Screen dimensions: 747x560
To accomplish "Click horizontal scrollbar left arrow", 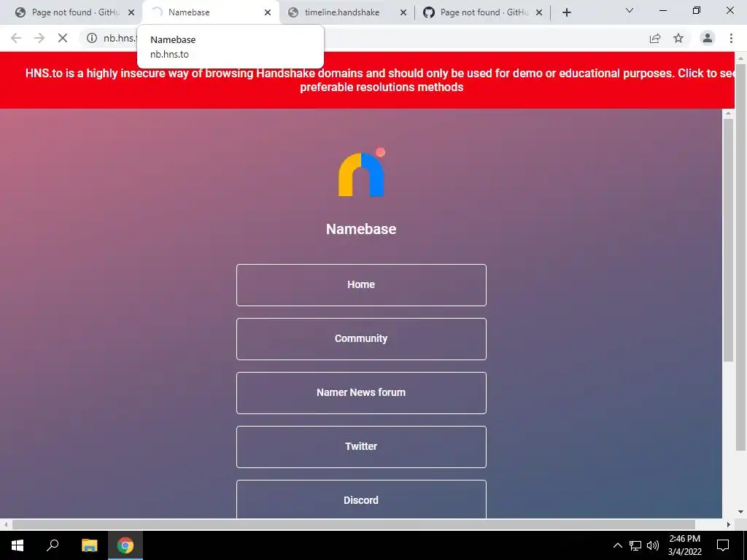I will pos(6,525).
